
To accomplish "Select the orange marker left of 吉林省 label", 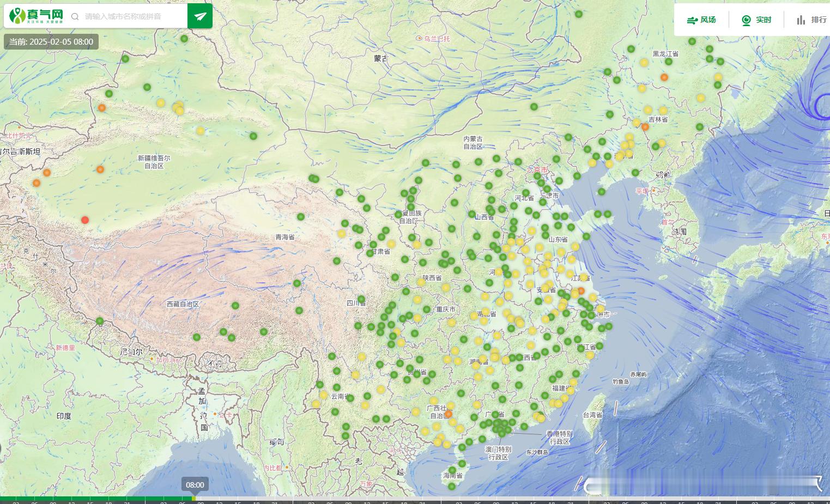I will [x=645, y=127].
